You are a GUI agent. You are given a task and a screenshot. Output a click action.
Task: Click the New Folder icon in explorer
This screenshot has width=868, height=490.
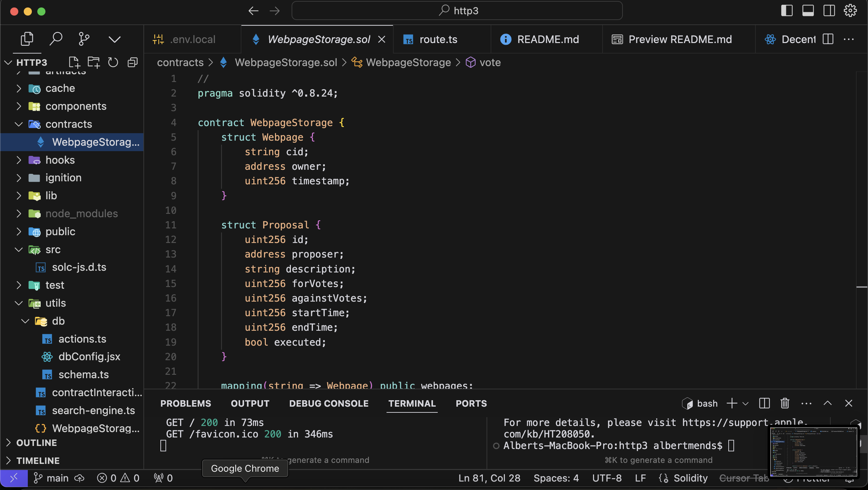click(x=94, y=62)
